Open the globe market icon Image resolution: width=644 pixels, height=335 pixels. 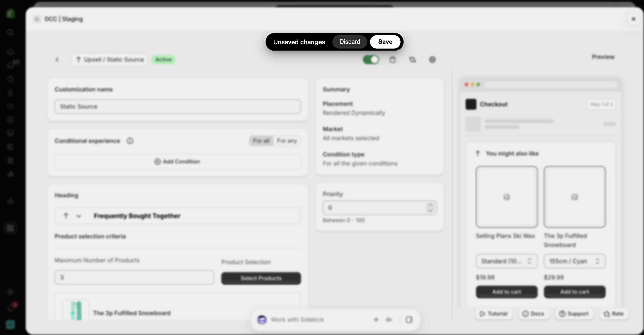432,60
